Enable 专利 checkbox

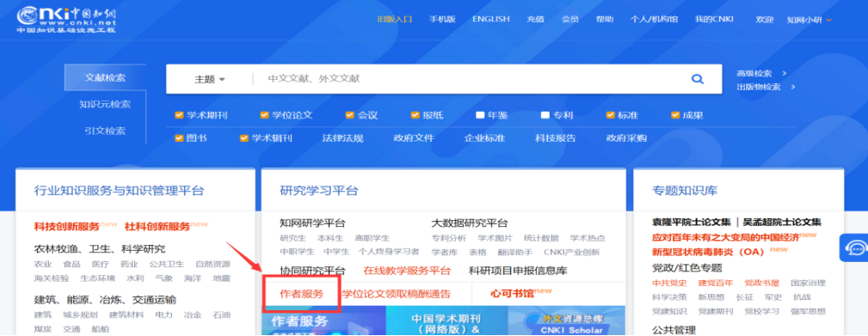[545, 115]
